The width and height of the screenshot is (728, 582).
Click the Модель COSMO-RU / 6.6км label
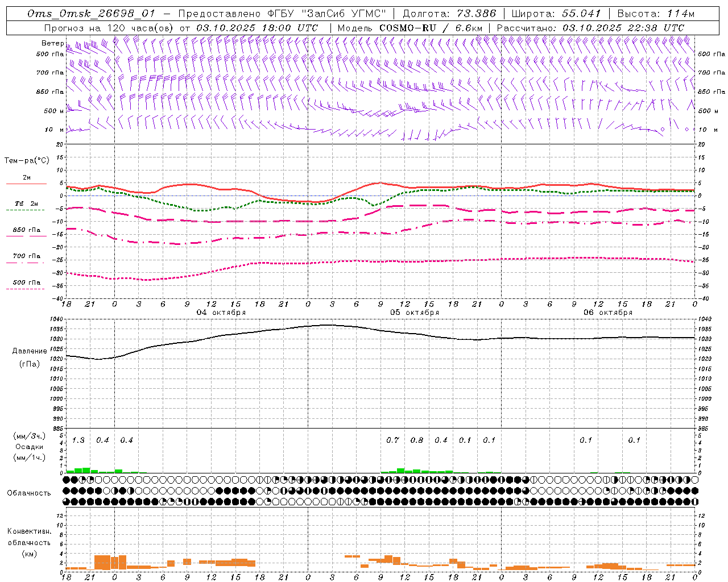coord(410,28)
